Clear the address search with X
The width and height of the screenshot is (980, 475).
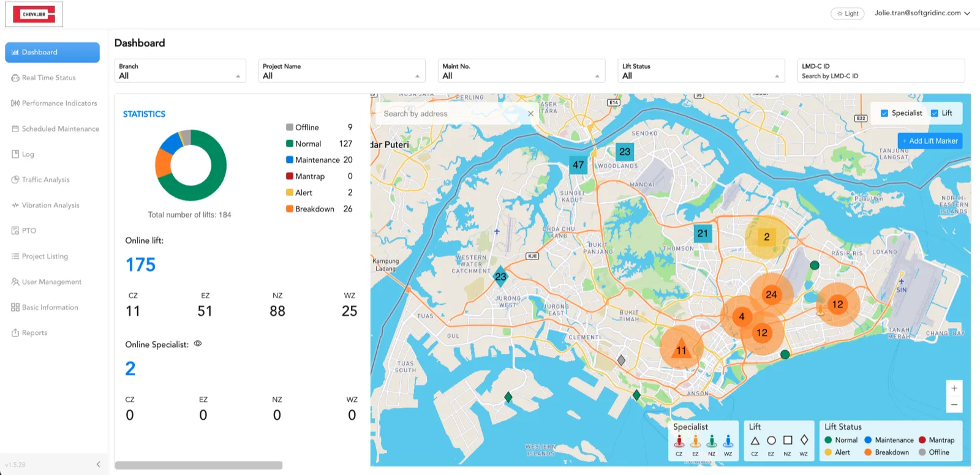[x=530, y=114]
